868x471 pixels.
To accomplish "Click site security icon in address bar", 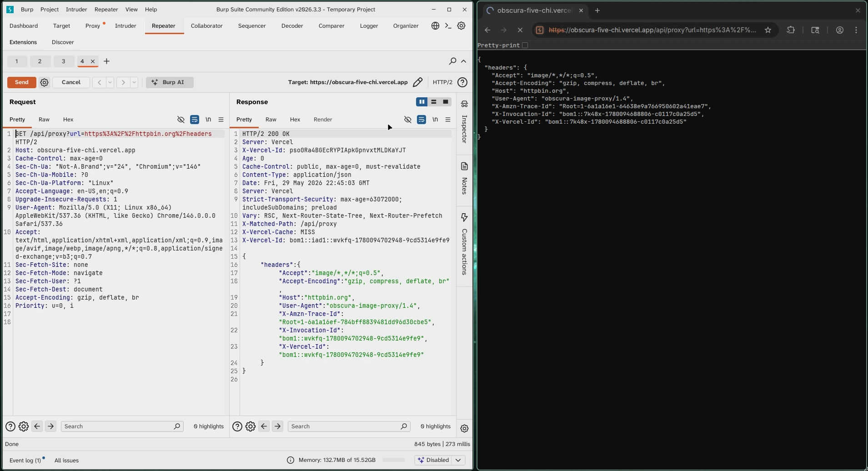I will (540, 30).
